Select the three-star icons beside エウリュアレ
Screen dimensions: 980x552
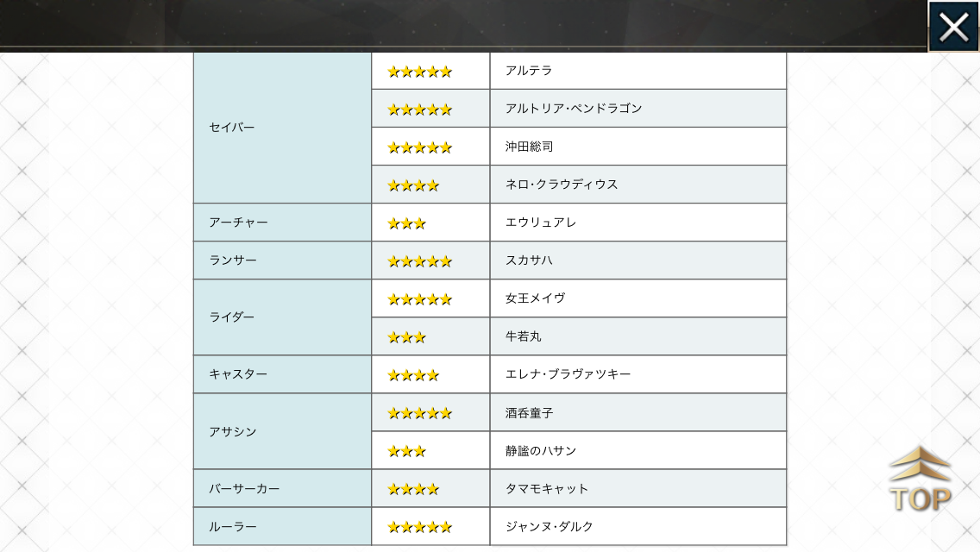click(x=406, y=223)
